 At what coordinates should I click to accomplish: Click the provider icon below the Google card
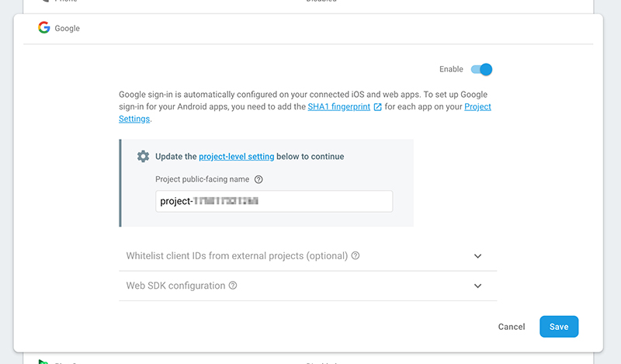tap(43, 362)
